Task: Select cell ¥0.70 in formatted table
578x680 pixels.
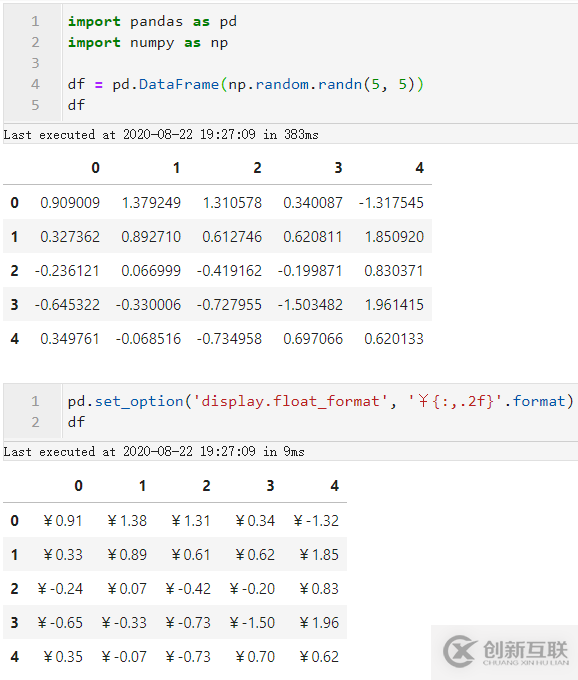Action: [255, 657]
